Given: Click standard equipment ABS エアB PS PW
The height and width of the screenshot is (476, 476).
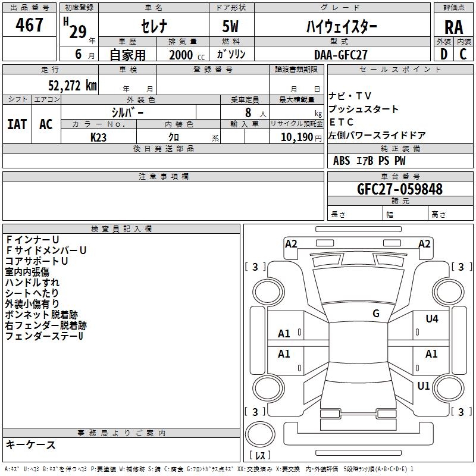Looking at the screenshot, I should coord(369,161).
